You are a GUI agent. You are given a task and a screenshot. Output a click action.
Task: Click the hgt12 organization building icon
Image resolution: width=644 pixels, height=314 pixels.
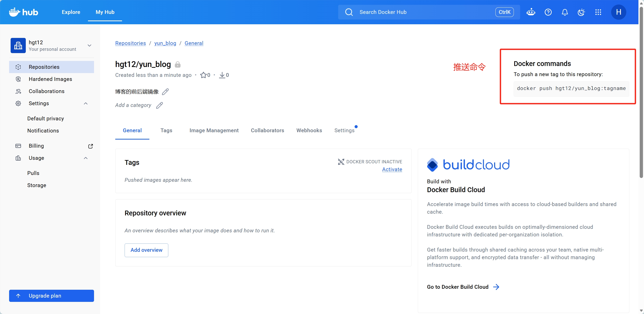18,46
